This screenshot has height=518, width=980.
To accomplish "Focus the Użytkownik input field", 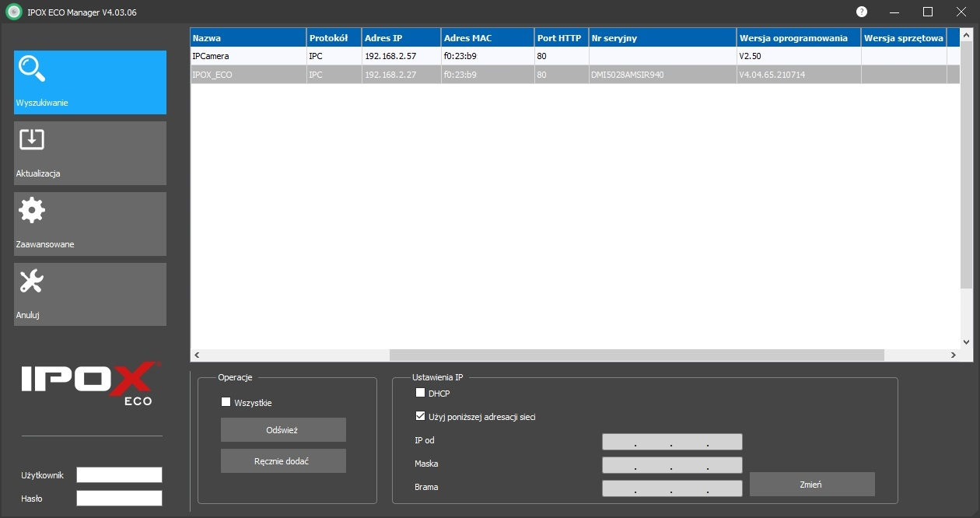I will click(x=119, y=474).
